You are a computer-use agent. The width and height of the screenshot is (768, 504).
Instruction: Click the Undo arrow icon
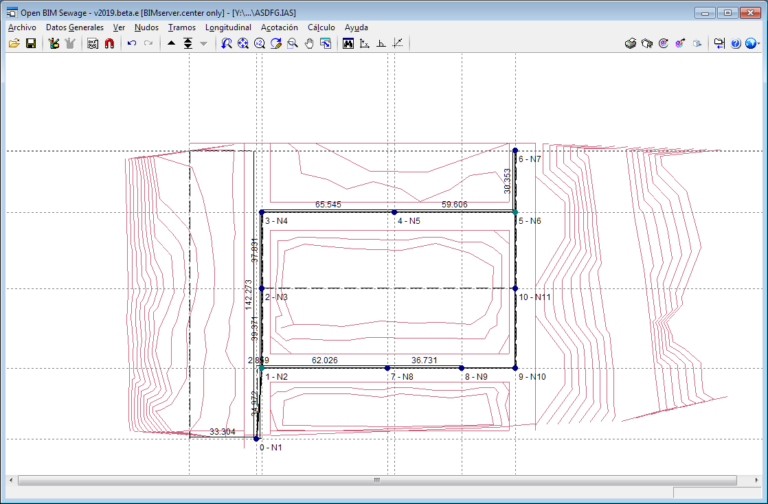[x=132, y=44]
